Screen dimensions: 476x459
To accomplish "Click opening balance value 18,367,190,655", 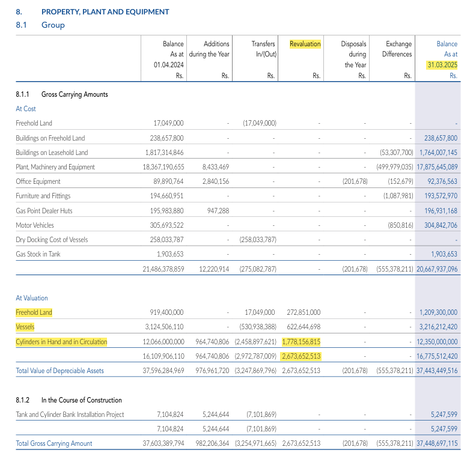I will (x=163, y=167).
